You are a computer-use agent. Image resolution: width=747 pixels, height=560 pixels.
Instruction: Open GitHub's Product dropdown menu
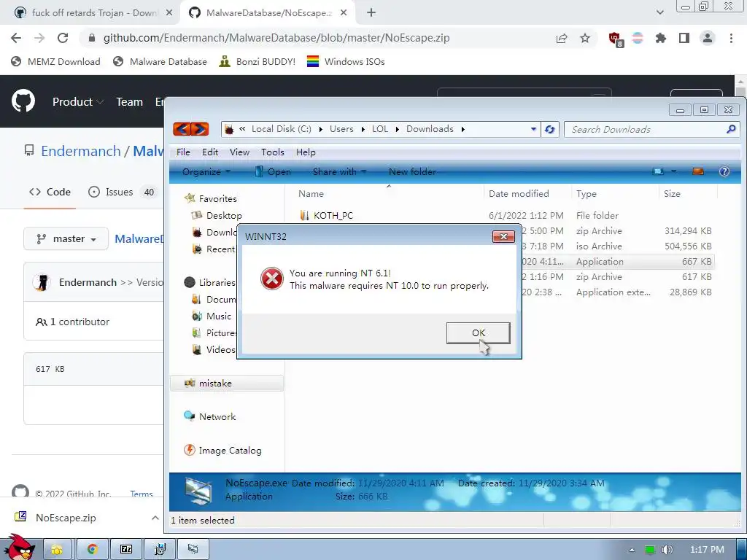click(x=77, y=102)
